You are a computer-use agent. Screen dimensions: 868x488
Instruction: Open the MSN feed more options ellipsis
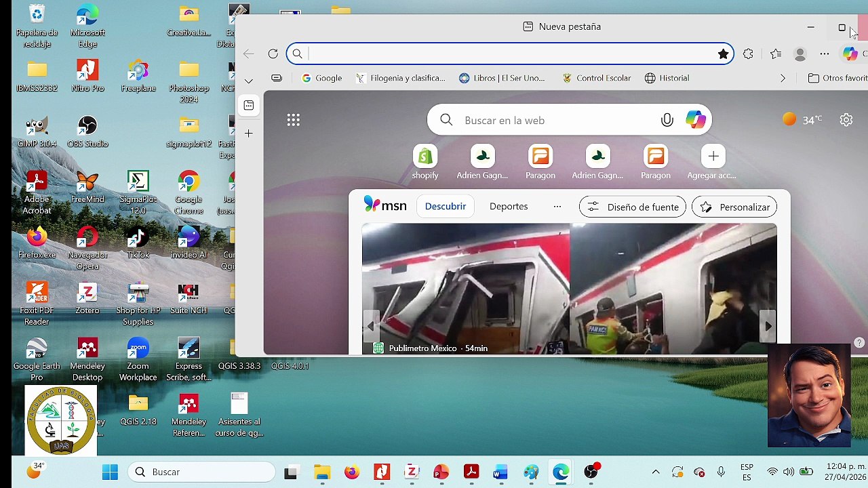pyautogui.click(x=557, y=207)
